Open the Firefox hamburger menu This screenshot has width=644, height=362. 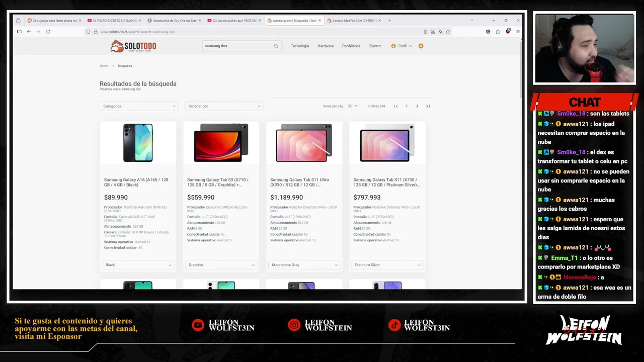click(x=518, y=32)
